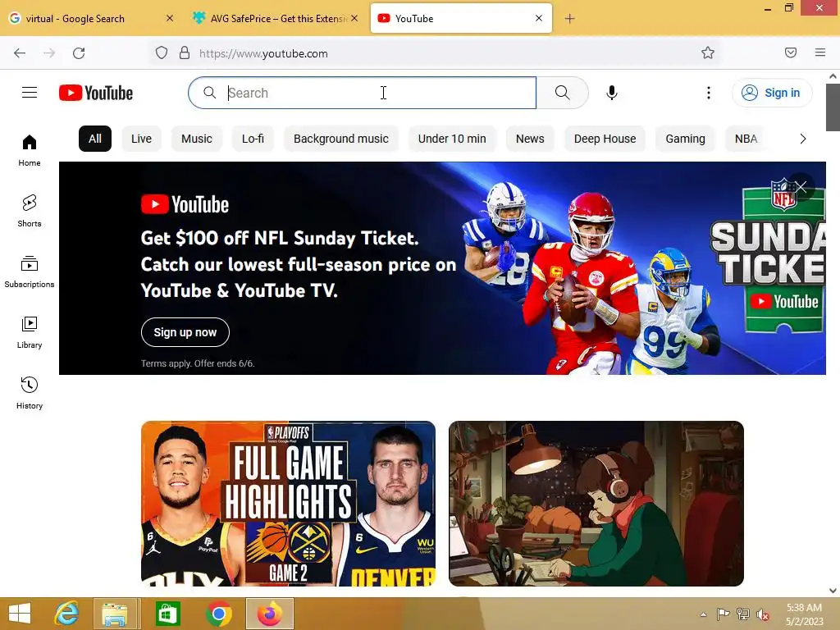
Task: Click the browser address bar URL
Action: pos(263,53)
